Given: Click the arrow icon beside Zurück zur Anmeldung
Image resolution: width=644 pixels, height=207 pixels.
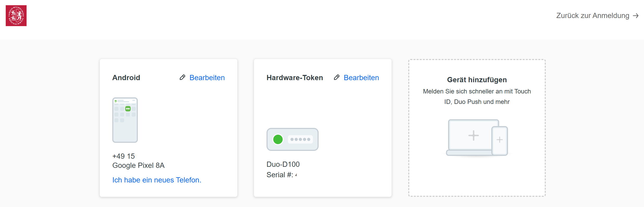Looking at the screenshot, I should [x=636, y=16].
